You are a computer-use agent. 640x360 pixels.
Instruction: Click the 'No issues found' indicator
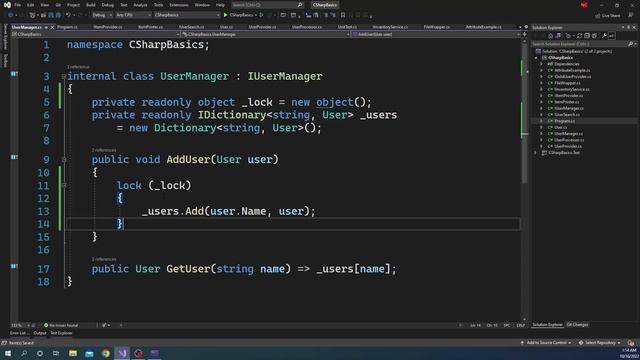61,325
